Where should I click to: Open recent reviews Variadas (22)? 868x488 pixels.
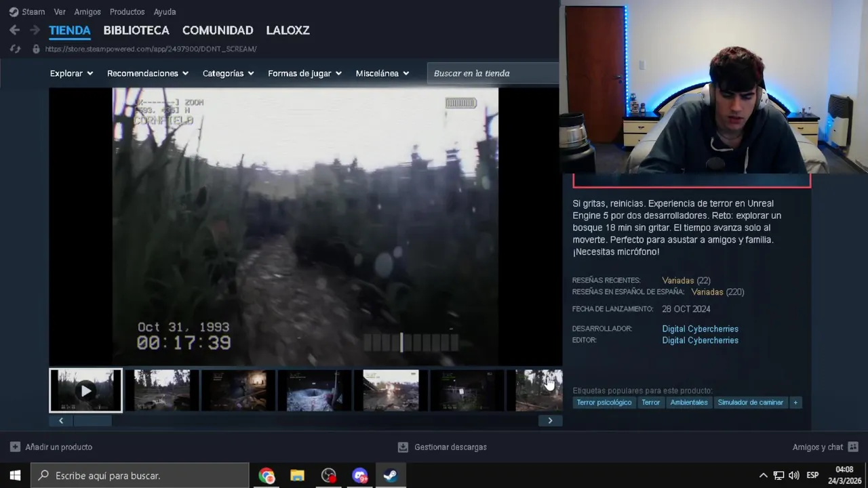pyautogui.click(x=686, y=281)
